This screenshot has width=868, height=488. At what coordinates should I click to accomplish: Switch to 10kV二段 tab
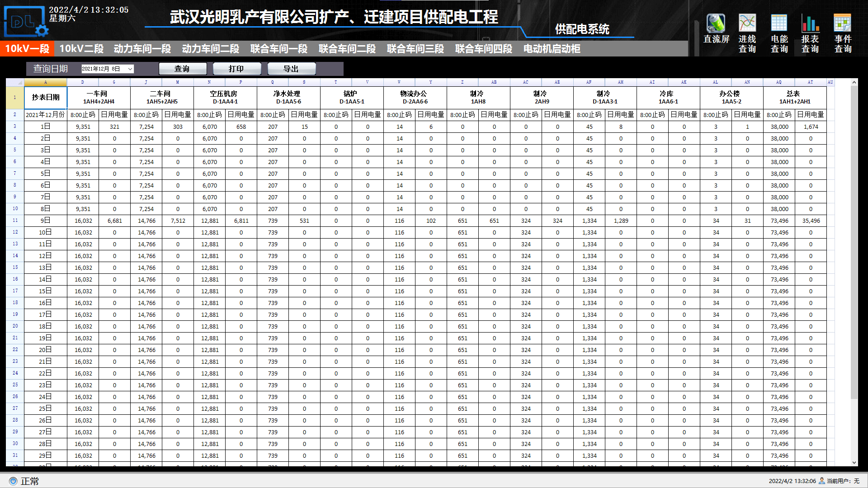(x=81, y=49)
